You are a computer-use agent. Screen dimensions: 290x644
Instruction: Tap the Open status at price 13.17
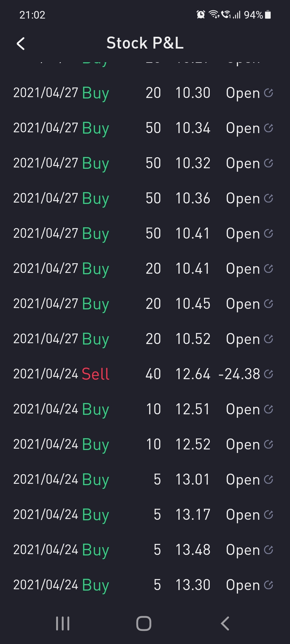[243, 514]
